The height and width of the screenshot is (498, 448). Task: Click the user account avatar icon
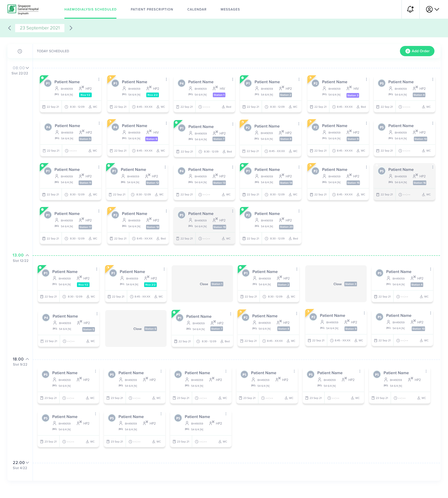(x=429, y=9)
